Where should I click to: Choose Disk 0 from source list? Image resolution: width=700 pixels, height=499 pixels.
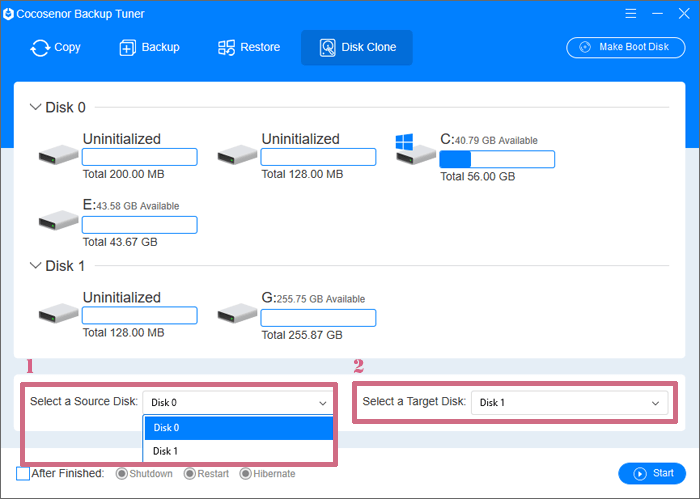pos(239,428)
